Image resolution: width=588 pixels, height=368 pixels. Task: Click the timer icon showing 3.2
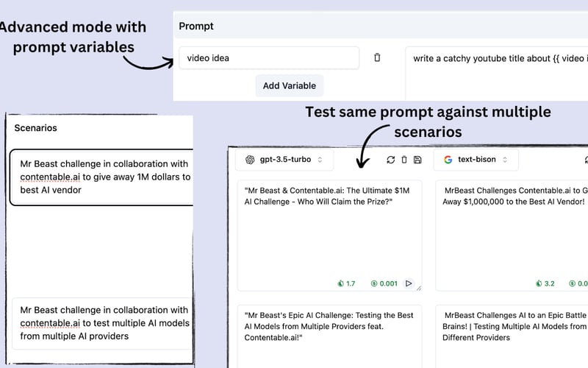(540, 283)
